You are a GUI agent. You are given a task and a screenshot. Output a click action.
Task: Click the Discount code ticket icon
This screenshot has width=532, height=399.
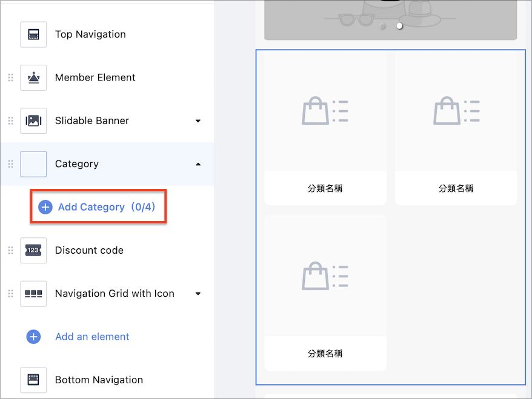coord(33,250)
